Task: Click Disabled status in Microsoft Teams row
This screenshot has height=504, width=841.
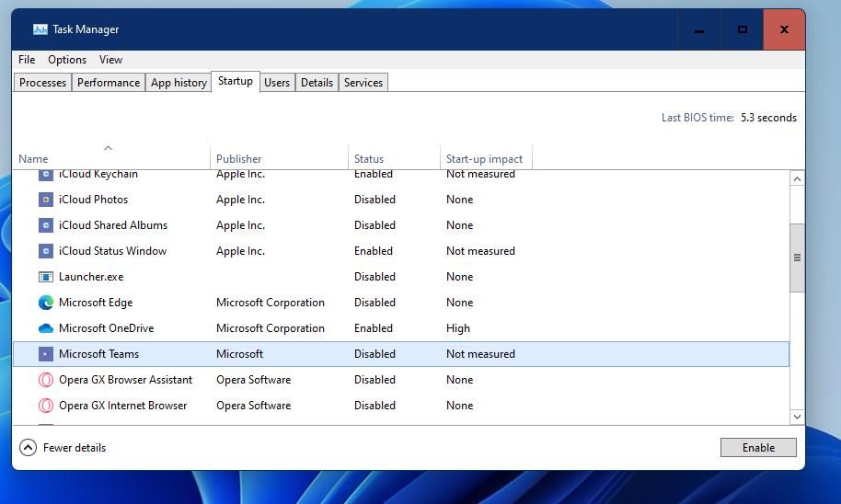Action: (374, 354)
